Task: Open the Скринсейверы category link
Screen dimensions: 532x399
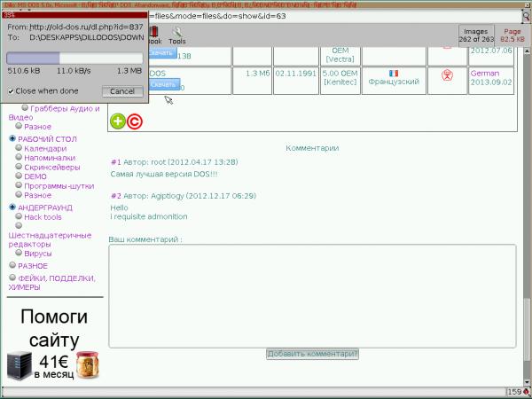Action: pos(52,167)
